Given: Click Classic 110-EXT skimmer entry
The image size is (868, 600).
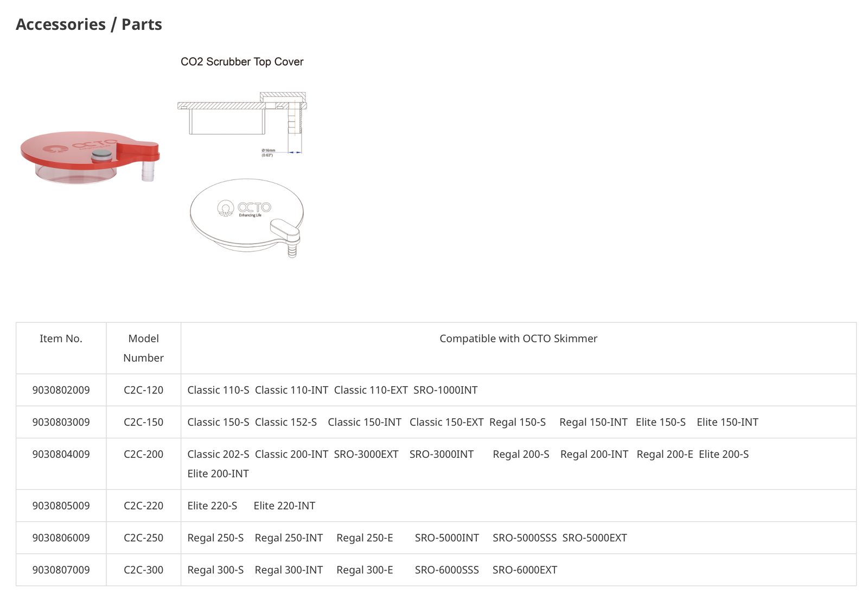Looking at the screenshot, I should [371, 390].
